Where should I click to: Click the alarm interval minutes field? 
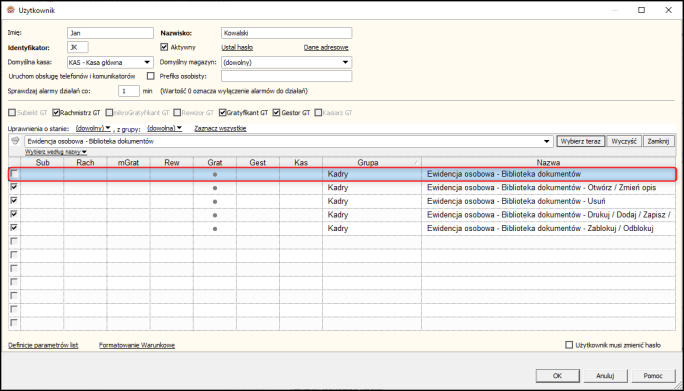tap(129, 91)
